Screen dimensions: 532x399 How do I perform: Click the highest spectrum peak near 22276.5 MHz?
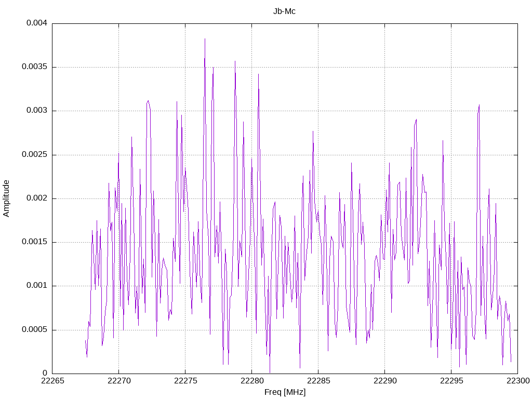point(205,39)
